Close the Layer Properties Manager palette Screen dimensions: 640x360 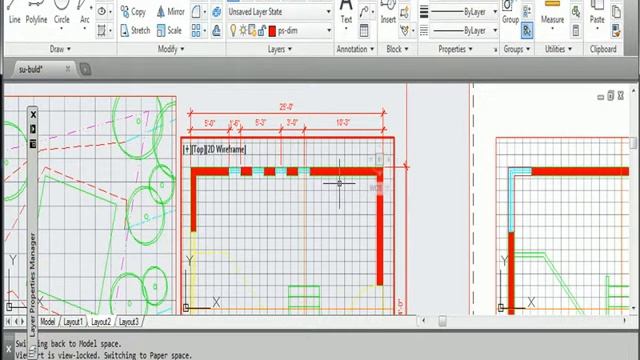coord(33,115)
